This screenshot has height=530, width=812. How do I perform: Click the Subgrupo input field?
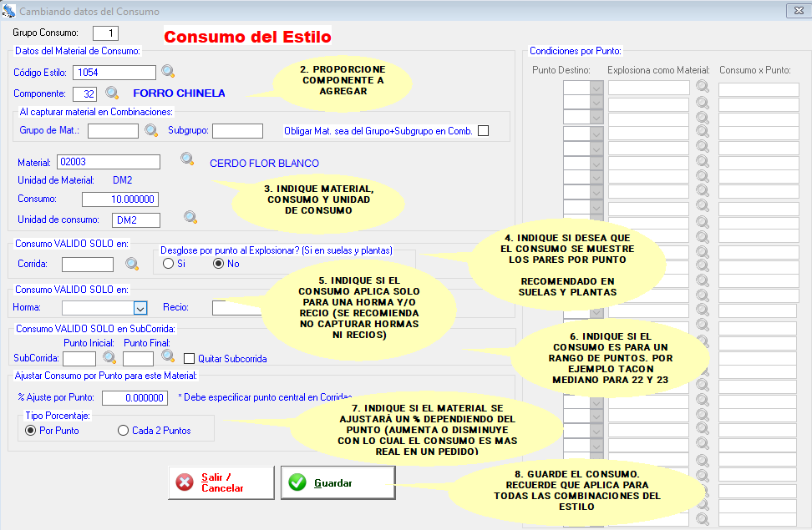click(238, 131)
